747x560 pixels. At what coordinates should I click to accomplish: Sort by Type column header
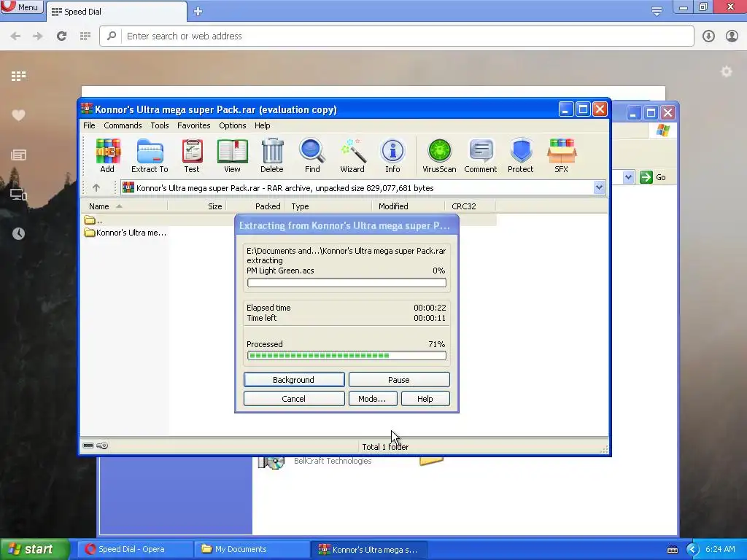328,206
